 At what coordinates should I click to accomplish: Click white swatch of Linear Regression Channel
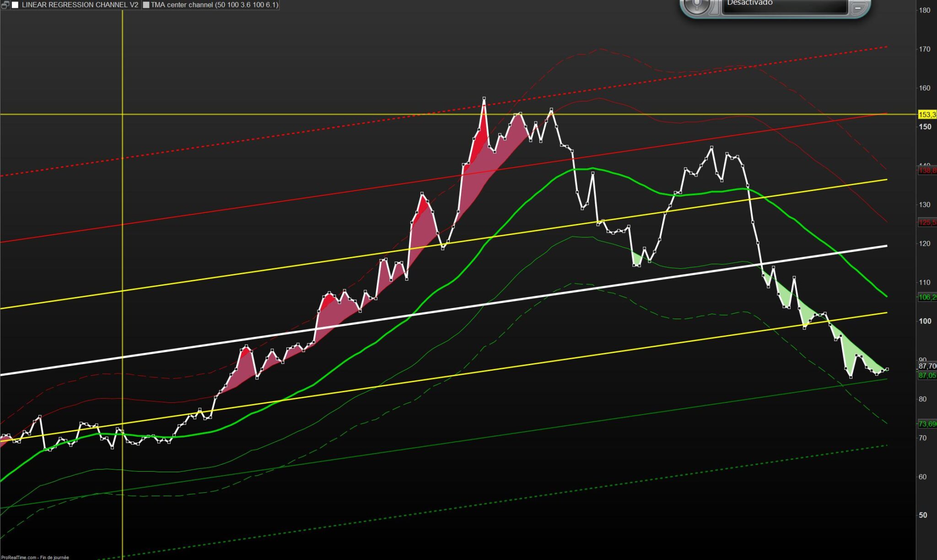16,5
